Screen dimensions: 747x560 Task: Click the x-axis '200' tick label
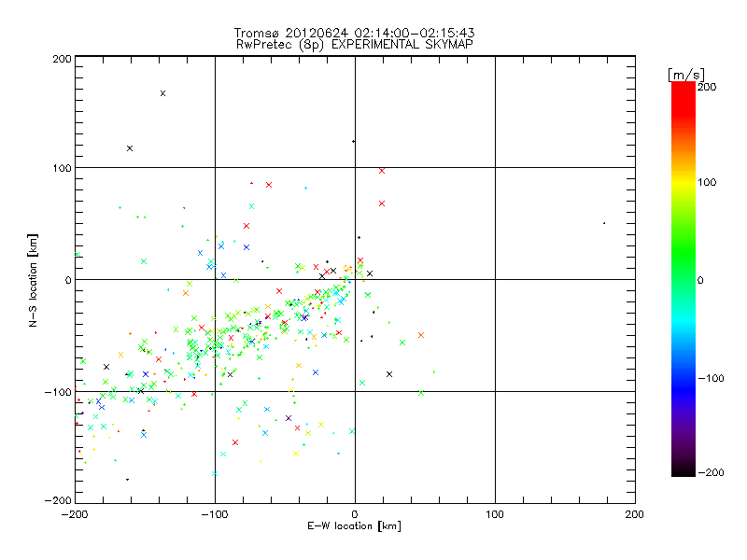[635, 514]
